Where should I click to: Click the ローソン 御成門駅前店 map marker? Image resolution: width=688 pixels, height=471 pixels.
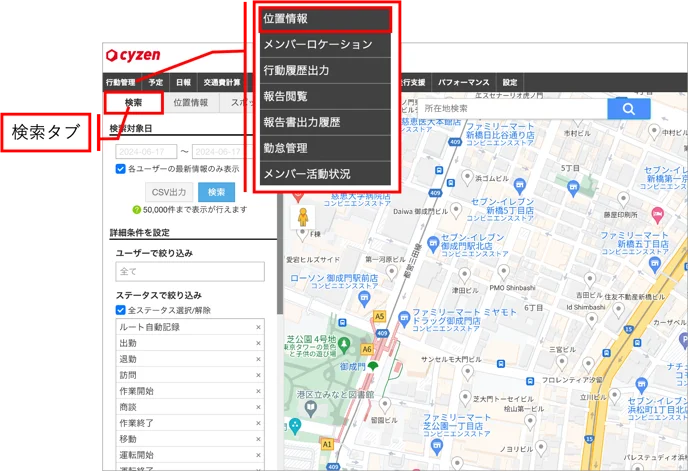point(364,300)
